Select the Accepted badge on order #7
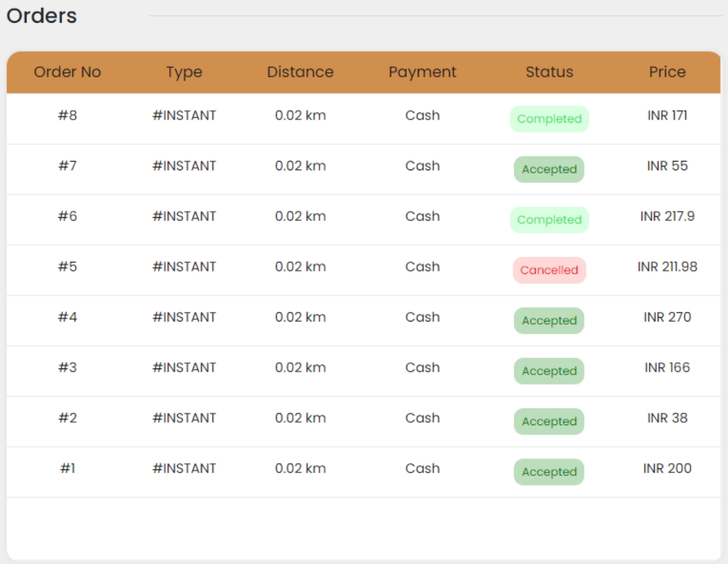The height and width of the screenshot is (564, 728). (549, 169)
